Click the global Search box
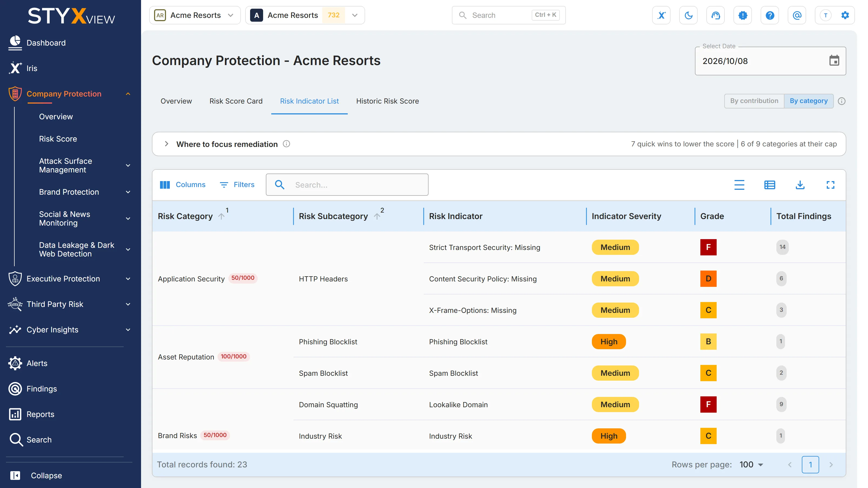 (x=509, y=15)
